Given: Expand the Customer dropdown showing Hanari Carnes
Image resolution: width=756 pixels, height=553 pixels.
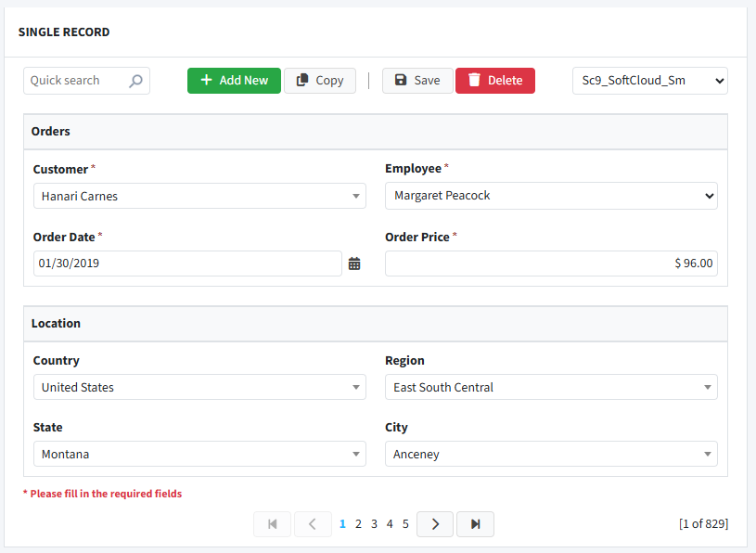Looking at the screenshot, I should 199,196.
